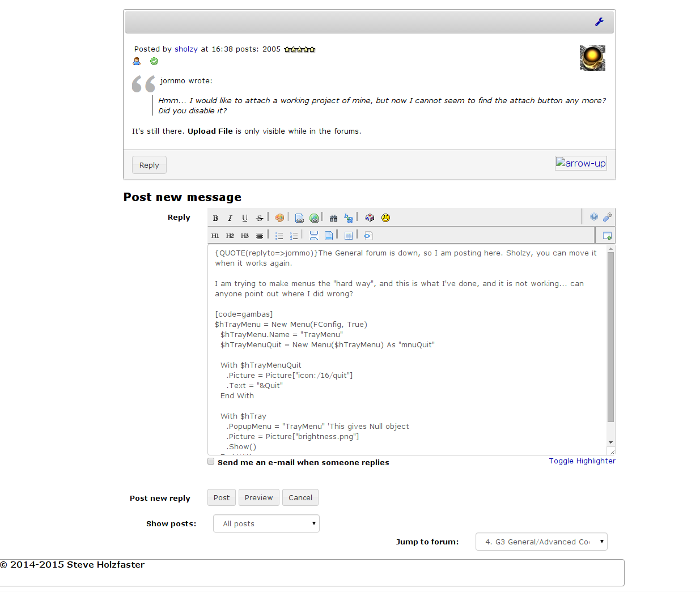Image resolution: width=700 pixels, height=592 pixels.
Task: Open the text color palette icon
Action: 279,218
